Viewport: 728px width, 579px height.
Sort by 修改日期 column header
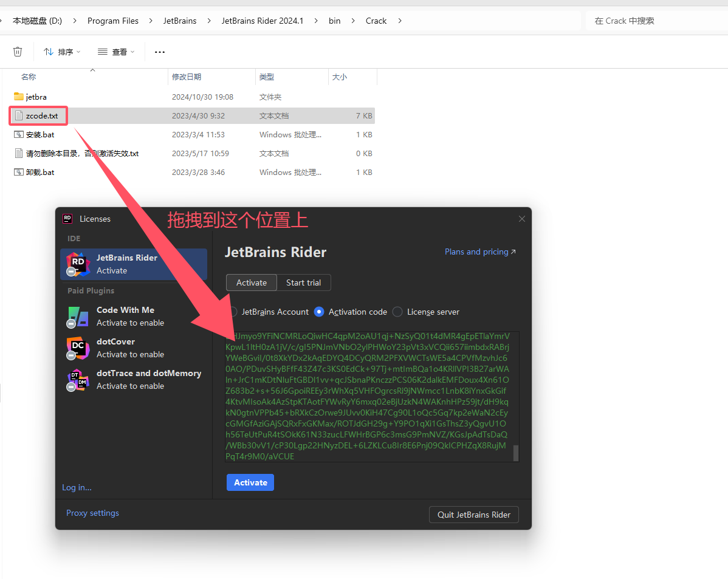(187, 77)
